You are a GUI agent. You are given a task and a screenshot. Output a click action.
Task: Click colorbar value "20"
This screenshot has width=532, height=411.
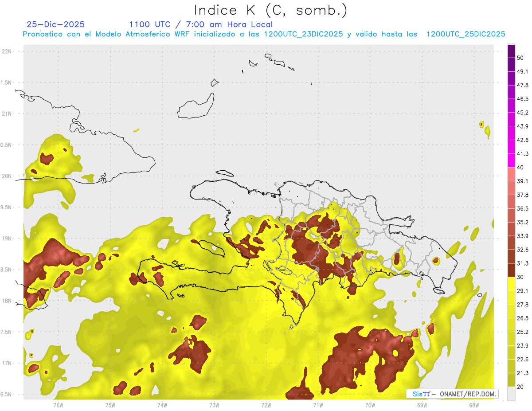520,387
